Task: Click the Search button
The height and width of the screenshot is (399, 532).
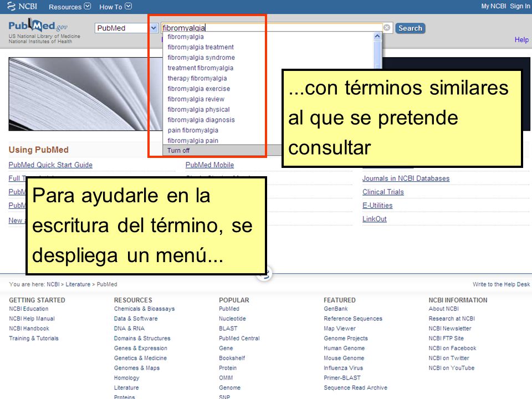Action: [410, 28]
